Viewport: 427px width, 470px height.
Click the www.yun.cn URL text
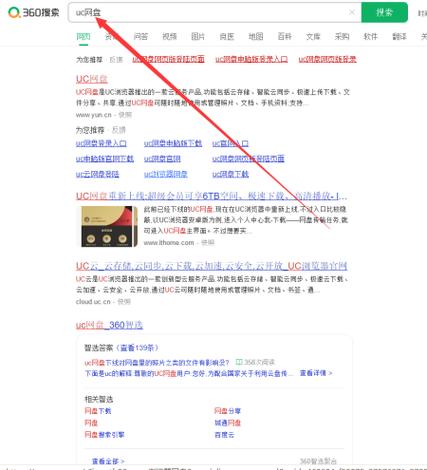[94, 115]
